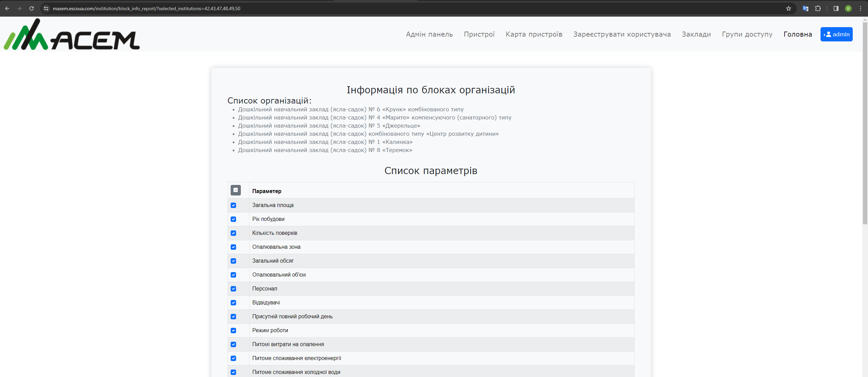Image resolution: width=868 pixels, height=377 pixels.
Task: Bookmark this page via the star icon
Action: point(789,8)
